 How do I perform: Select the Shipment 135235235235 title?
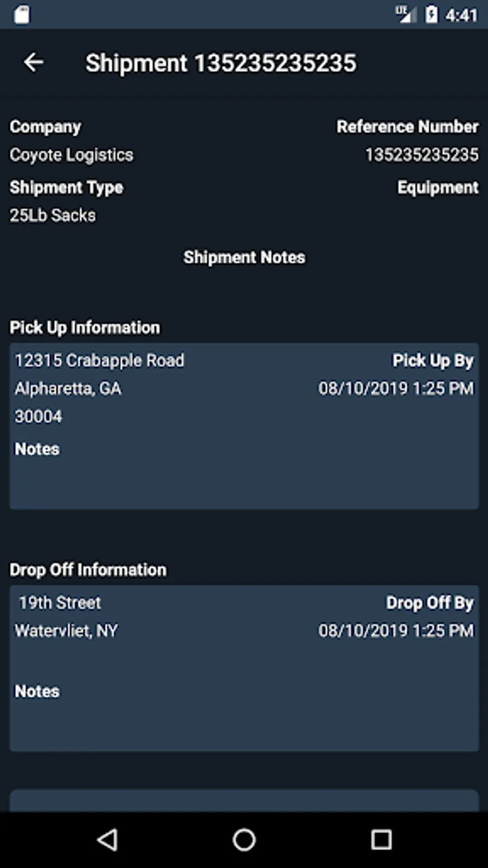tap(221, 63)
